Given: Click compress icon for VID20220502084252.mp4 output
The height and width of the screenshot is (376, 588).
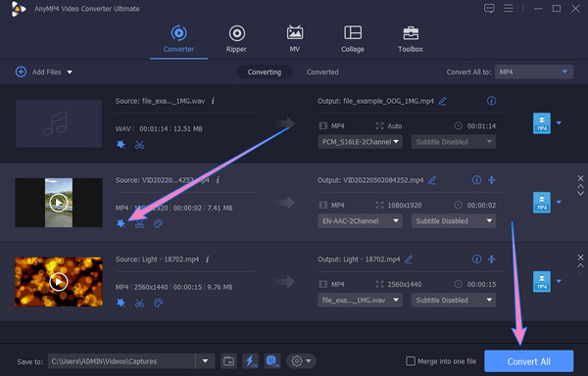Looking at the screenshot, I should coord(492,180).
